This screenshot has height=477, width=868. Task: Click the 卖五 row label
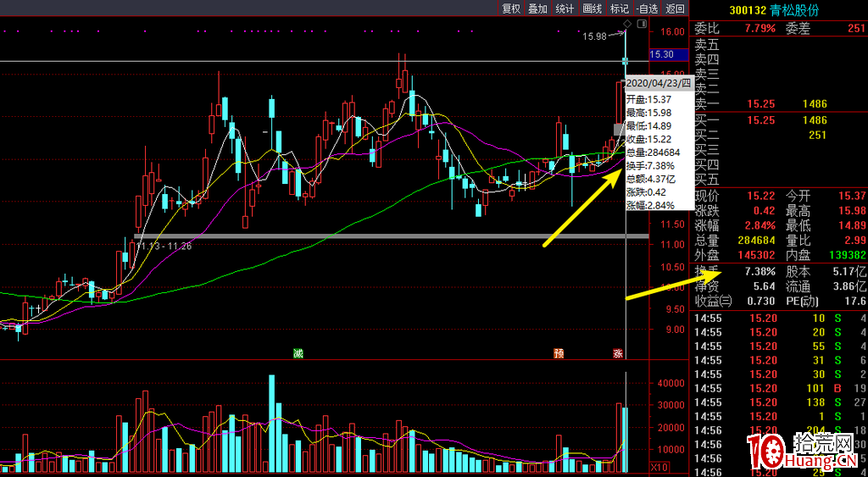pyautogui.click(x=706, y=44)
